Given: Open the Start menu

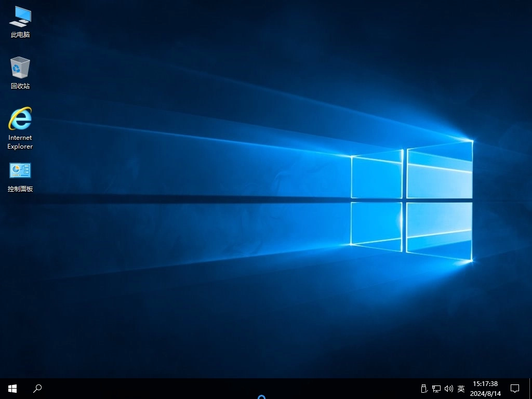Looking at the screenshot, I should (x=12, y=388).
